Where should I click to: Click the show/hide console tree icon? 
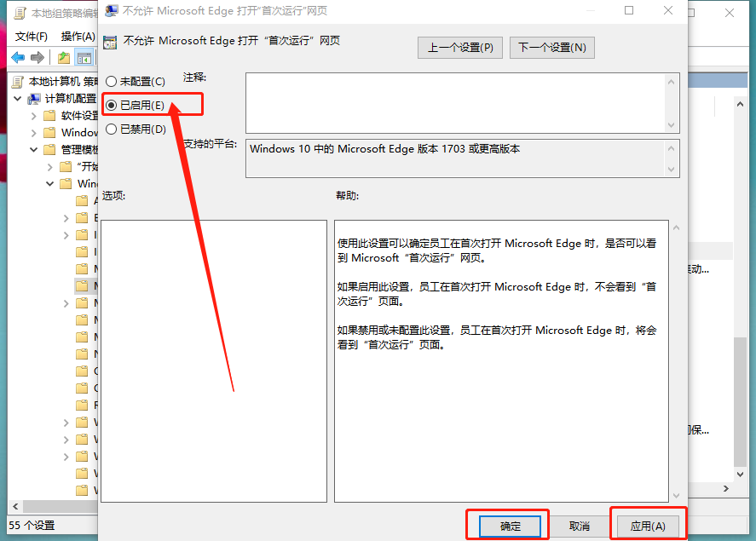84,58
